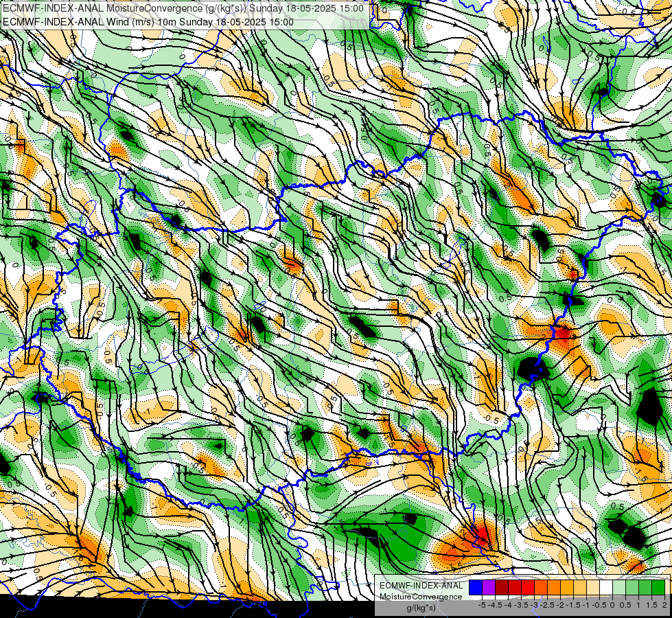The image size is (672, 618).
Task: Click the legend value -4.5
Action: click(495, 605)
